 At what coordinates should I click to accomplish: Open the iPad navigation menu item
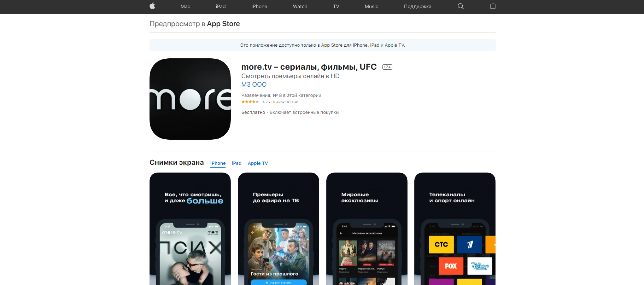pyautogui.click(x=221, y=6)
